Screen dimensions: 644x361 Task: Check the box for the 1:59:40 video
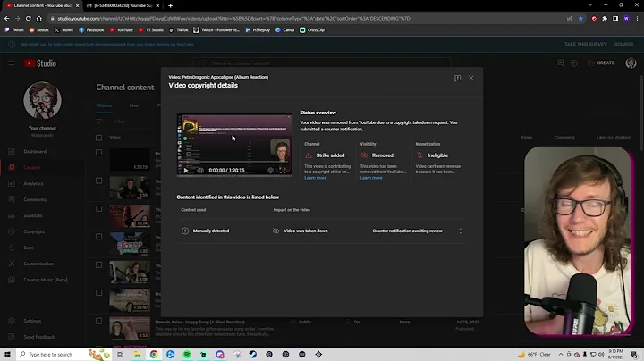pyautogui.click(x=99, y=293)
